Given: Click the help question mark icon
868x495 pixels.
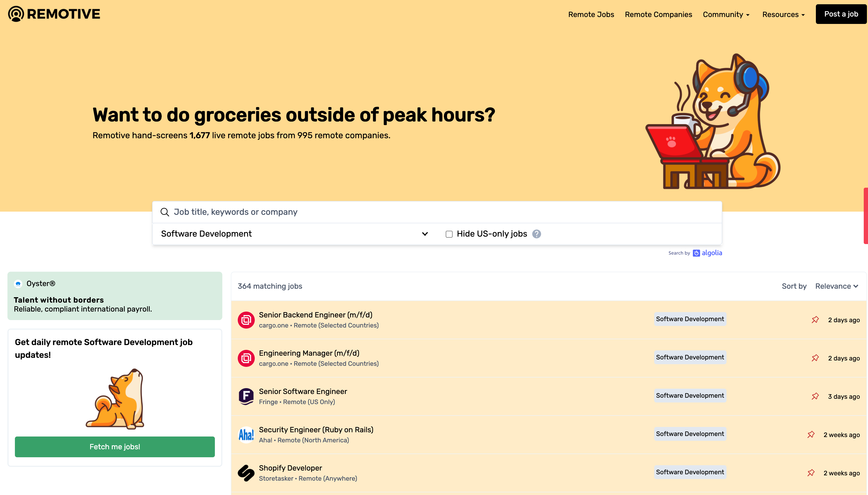Looking at the screenshot, I should click(x=536, y=234).
